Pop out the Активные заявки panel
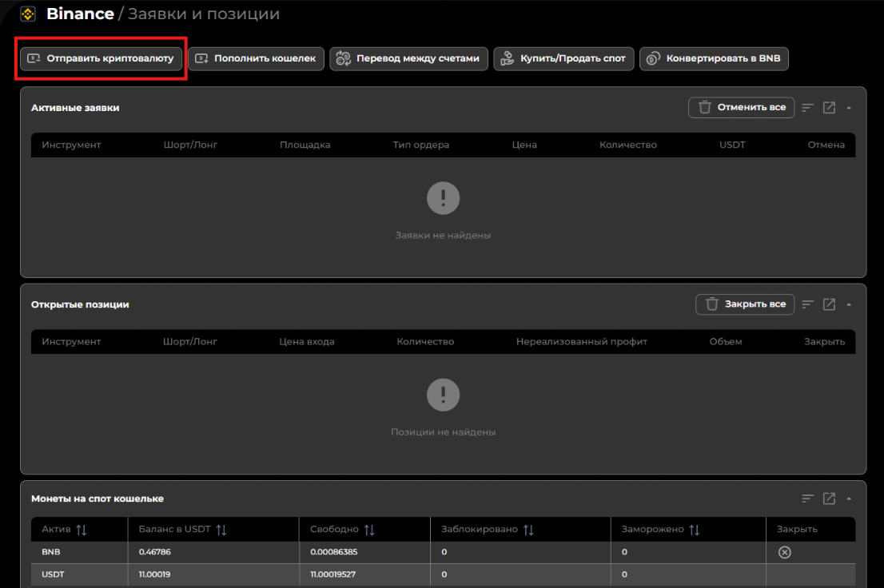This screenshot has width=884, height=588. pyautogui.click(x=829, y=107)
